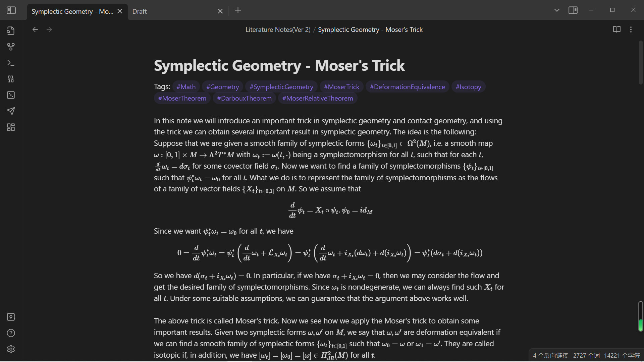Open Literature Notes(Ver 2) breadcrumb folder

click(278, 29)
